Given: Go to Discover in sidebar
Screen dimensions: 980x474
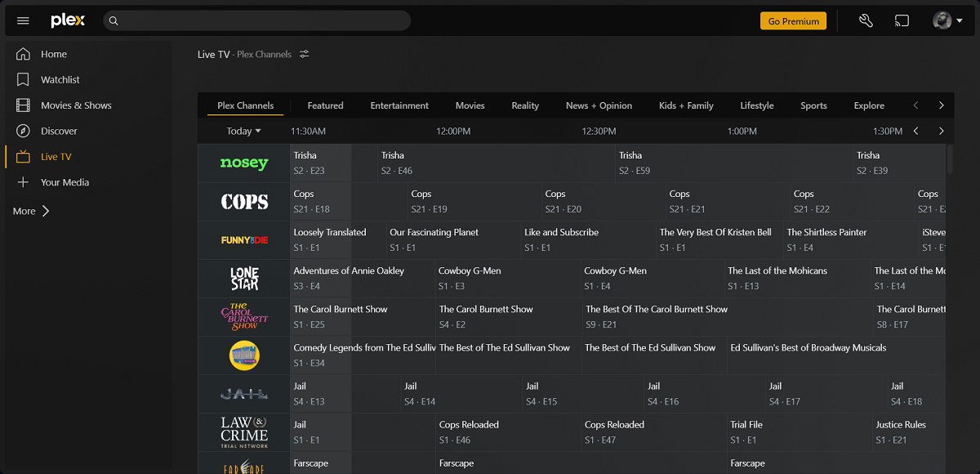Looking at the screenshot, I should [x=59, y=131].
